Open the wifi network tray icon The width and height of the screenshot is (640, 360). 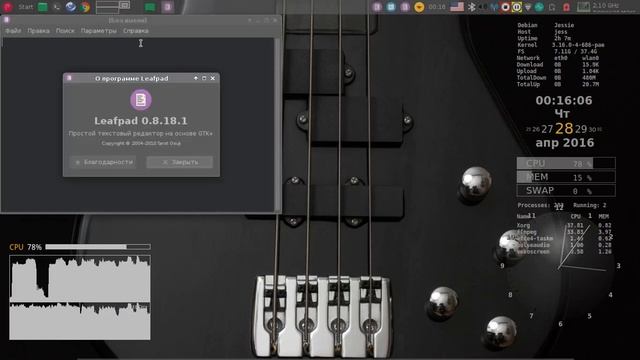tap(528, 7)
